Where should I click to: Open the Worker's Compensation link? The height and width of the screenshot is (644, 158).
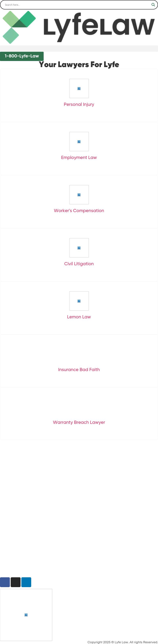[x=79, y=211]
